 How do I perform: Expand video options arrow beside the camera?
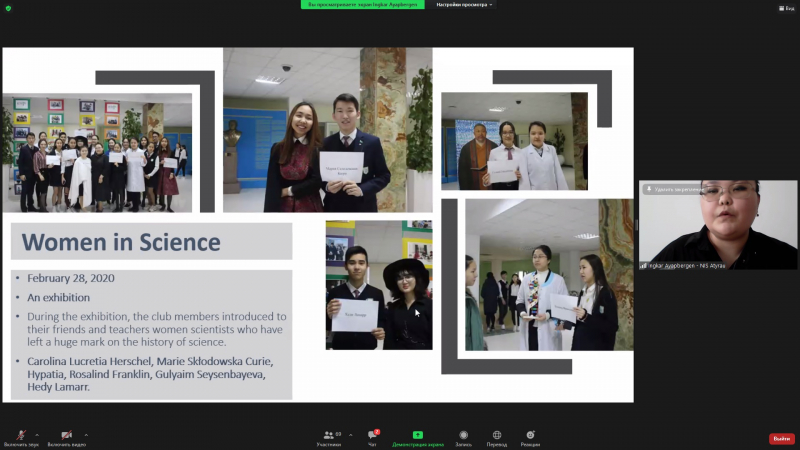[86, 434]
